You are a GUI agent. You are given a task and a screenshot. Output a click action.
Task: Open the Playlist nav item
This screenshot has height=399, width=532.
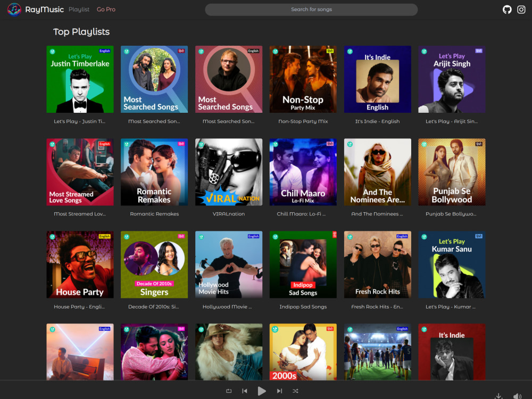(x=79, y=10)
